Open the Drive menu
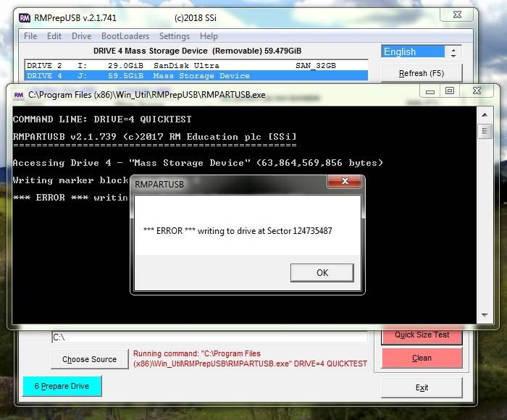507x420 pixels. pos(81,36)
